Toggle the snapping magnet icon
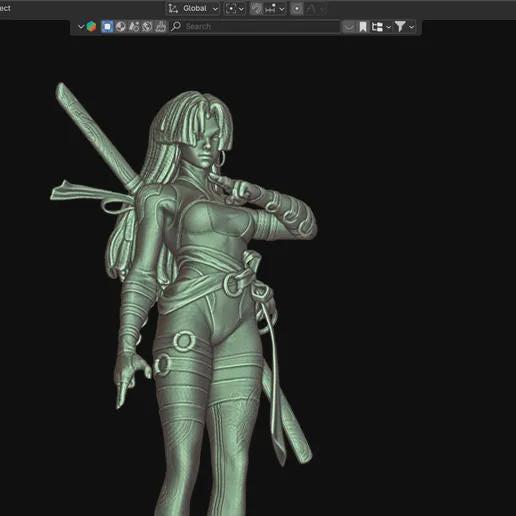Image resolution: width=516 pixels, height=516 pixels. [x=256, y=9]
